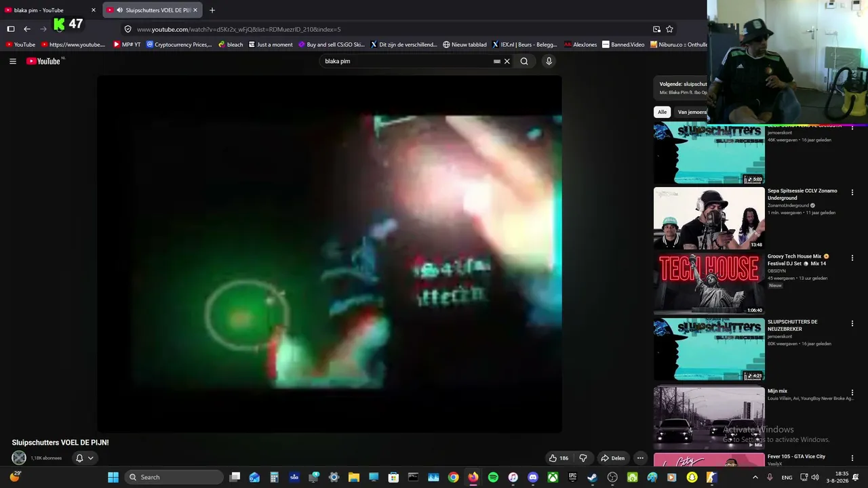Open the 'Mijn mix' title link

[x=777, y=391]
